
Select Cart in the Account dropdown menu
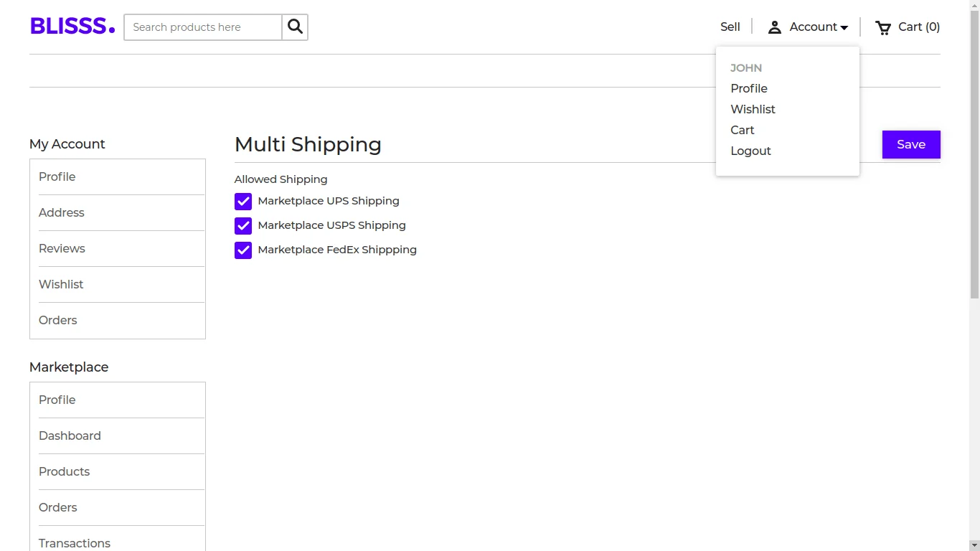click(743, 130)
